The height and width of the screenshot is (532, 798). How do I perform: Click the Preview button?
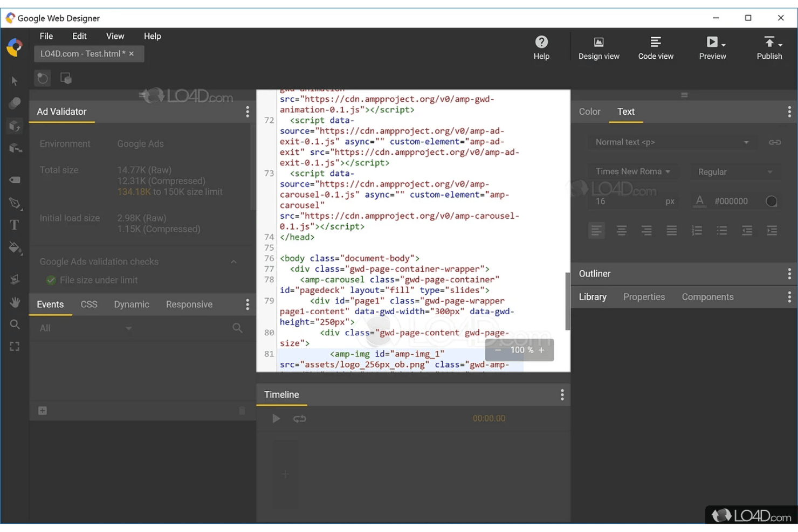[712, 48]
